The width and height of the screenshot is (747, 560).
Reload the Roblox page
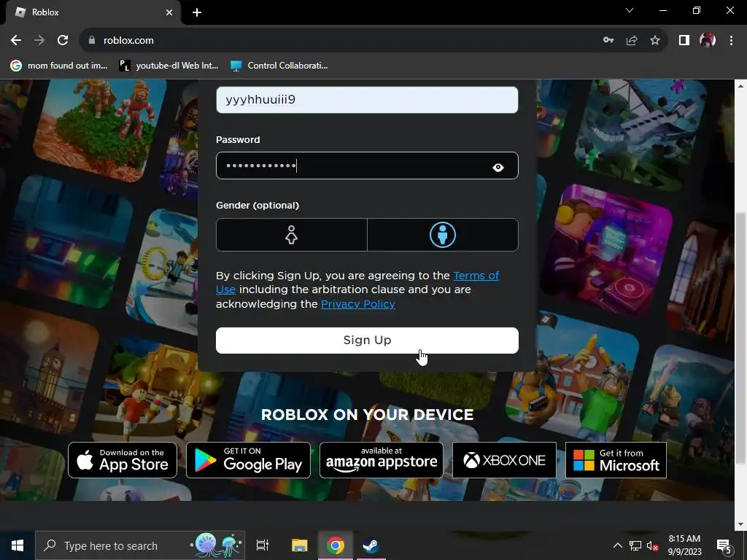click(x=63, y=41)
